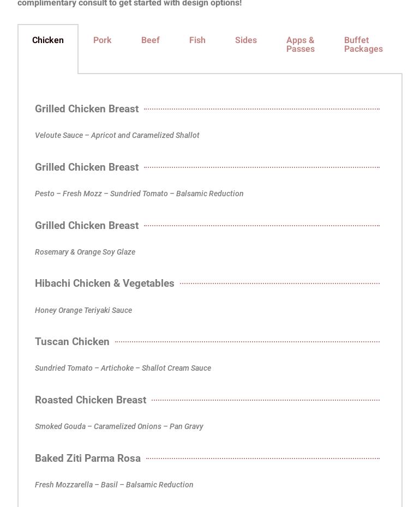
Task: Click the Sundried Tomato Artichoke Shallot Cream text
Action: 123,368
